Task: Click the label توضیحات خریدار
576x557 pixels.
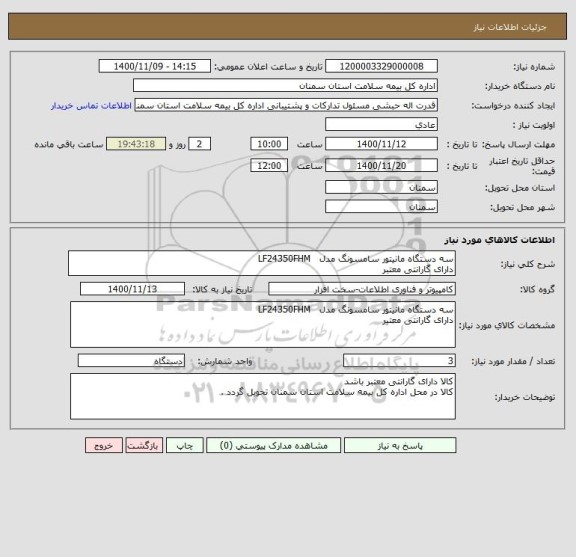Action: tap(525, 397)
